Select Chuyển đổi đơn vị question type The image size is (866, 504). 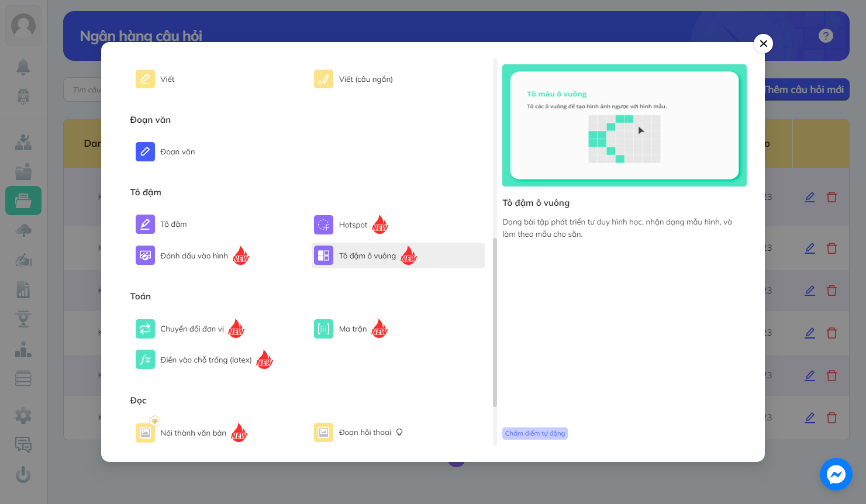tap(190, 329)
